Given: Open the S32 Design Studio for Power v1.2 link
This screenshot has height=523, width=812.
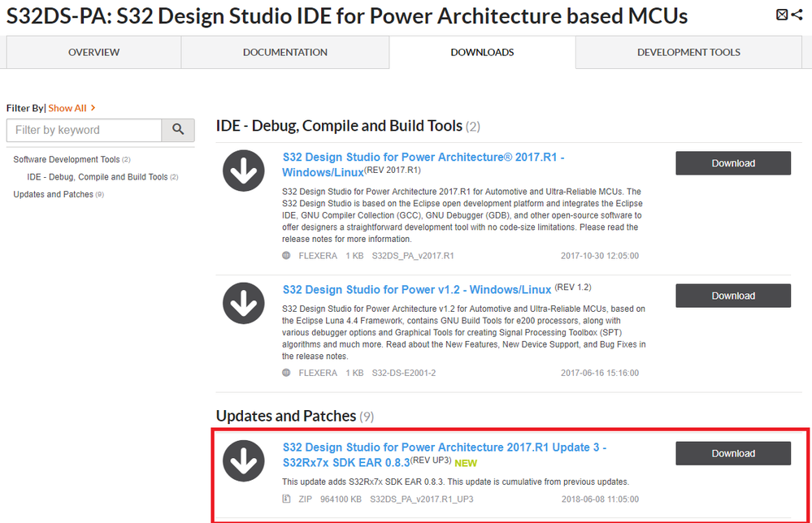Looking at the screenshot, I should click(417, 289).
